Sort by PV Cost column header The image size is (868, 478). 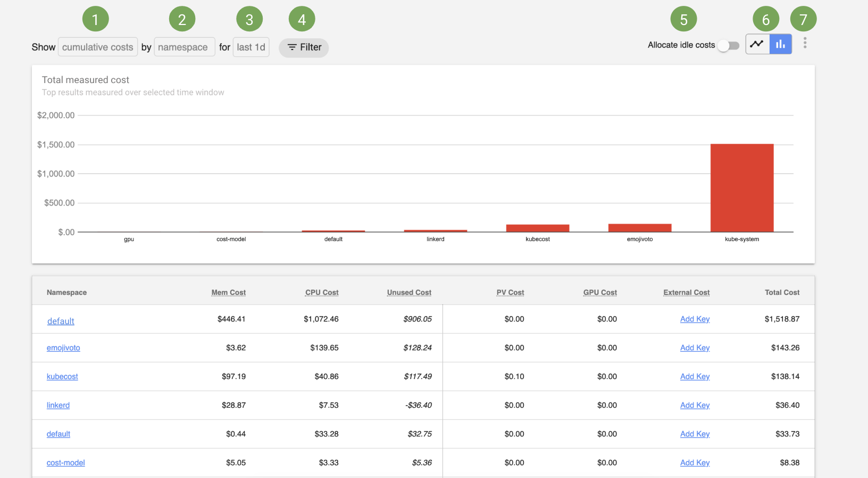(510, 292)
